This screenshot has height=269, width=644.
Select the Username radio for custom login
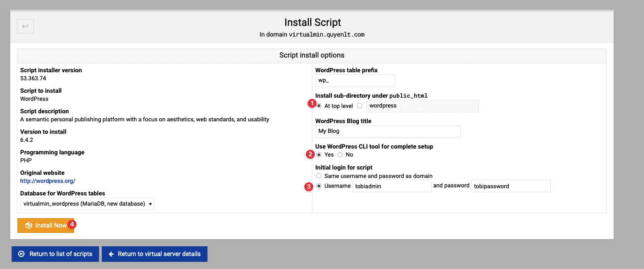tap(319, 186)
